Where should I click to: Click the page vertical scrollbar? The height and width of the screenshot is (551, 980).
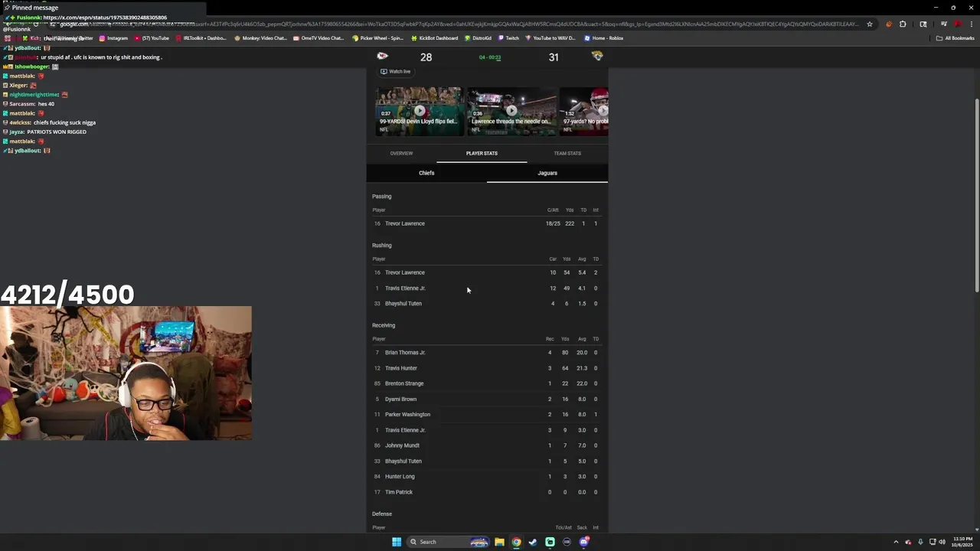tap(976, 195)
